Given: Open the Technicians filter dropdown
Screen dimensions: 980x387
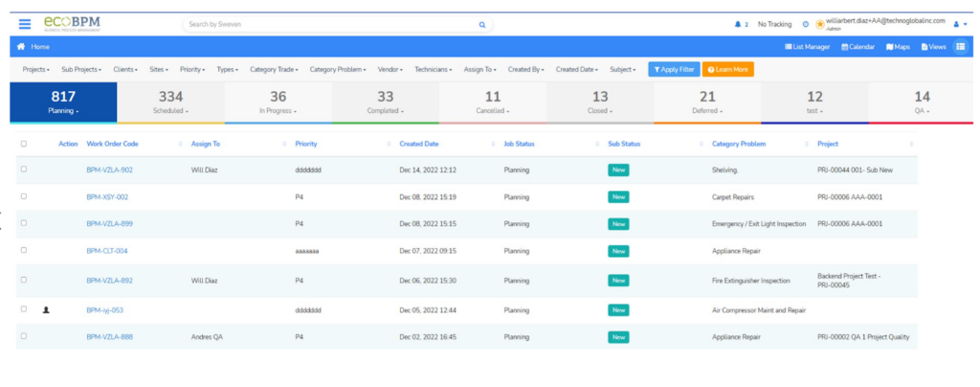Looking at the screenshot, I should [434, 69].
